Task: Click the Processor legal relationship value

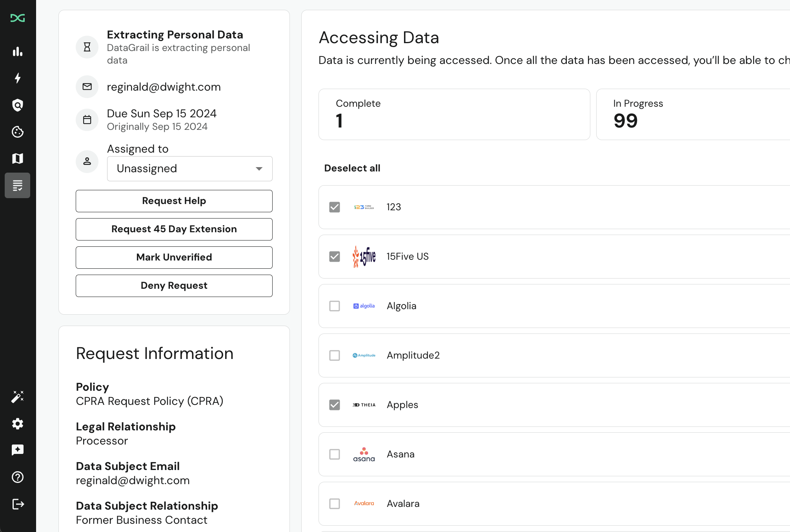Action: (102, 441)
